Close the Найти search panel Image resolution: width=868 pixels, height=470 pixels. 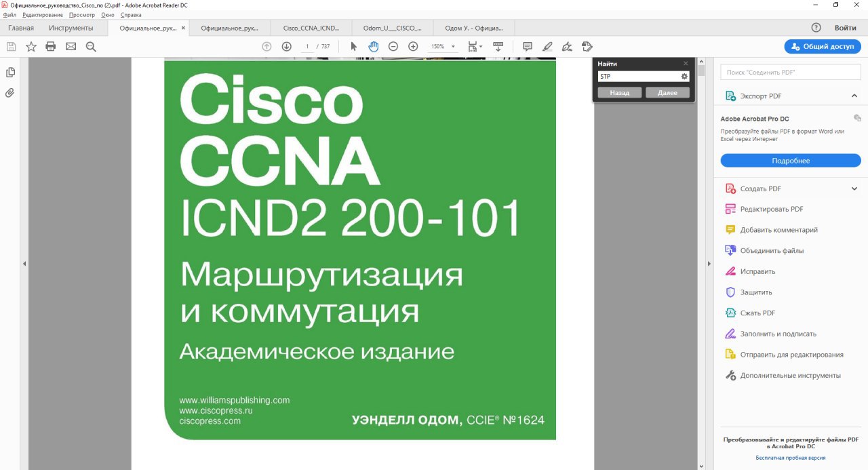tap(686, 63)
